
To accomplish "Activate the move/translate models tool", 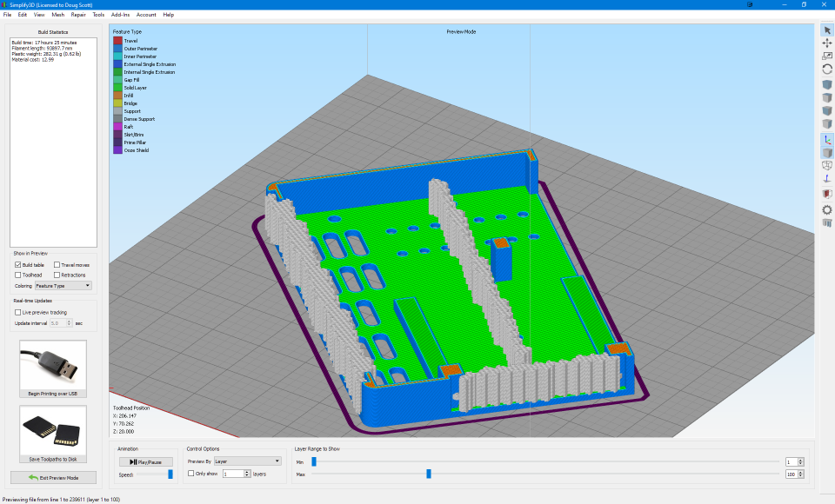I will click(827, 43).
